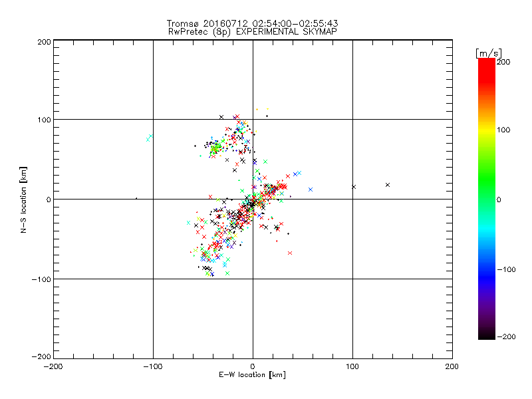532x399 pixels.
Task: Click the colorbar value '-100'
Action: click(506, 269)
